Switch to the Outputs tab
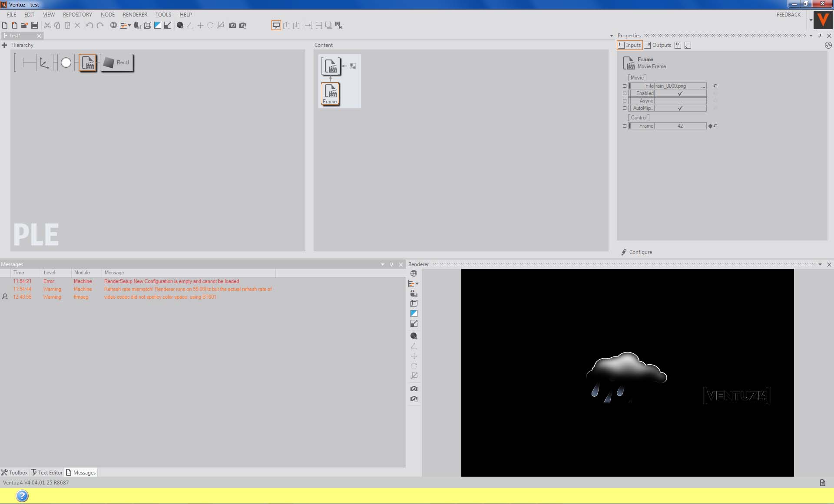 [658, 45]
